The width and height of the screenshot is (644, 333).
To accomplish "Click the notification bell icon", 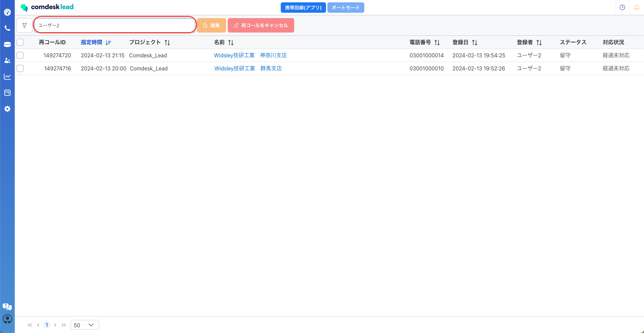I will [x=636, y=7].
